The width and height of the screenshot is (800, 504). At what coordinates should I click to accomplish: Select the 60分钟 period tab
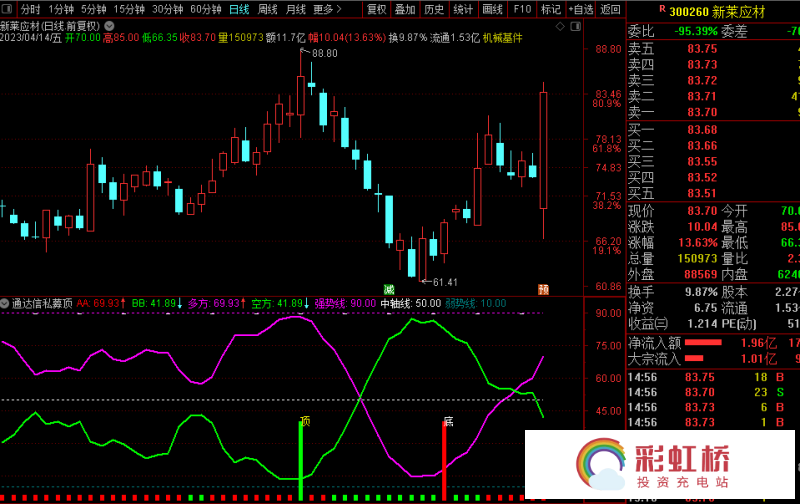tap(206, 9)
